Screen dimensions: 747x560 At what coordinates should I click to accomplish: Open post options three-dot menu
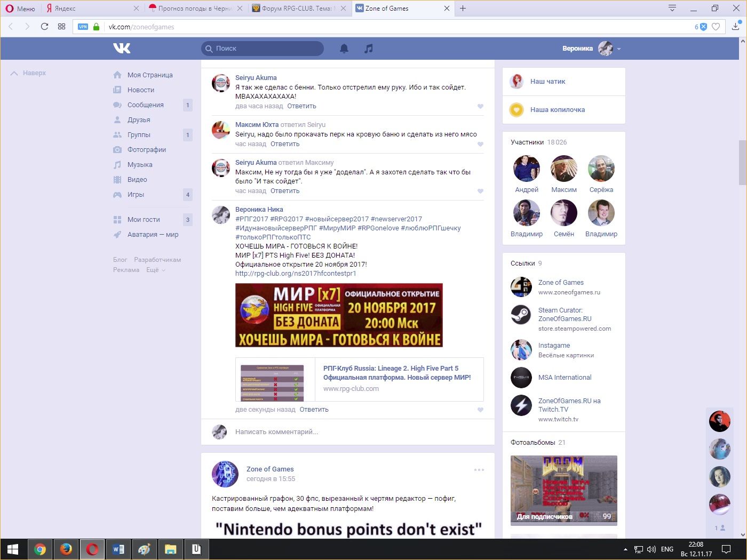pyautogui.click(x=479, y=470)
